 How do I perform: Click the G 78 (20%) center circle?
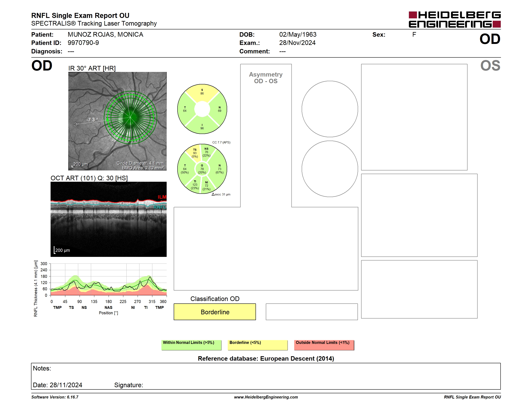tap(202, 169)
